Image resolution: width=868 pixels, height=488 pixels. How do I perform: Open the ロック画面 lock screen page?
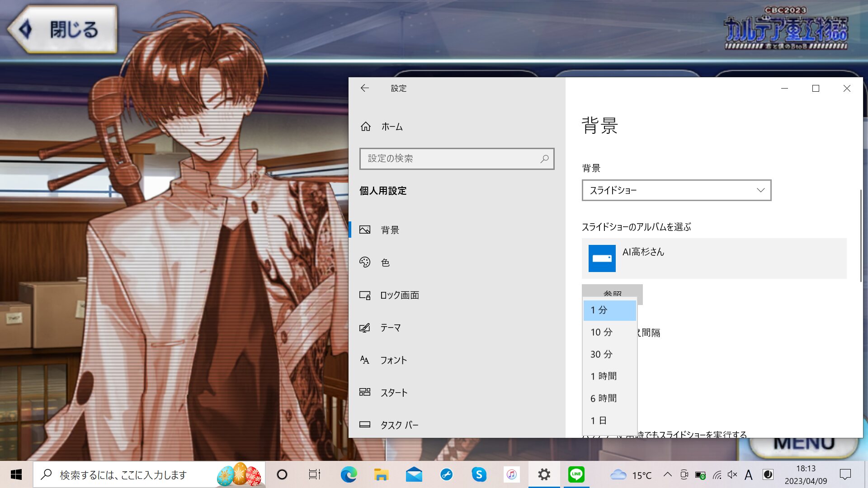tap(399, 295)
